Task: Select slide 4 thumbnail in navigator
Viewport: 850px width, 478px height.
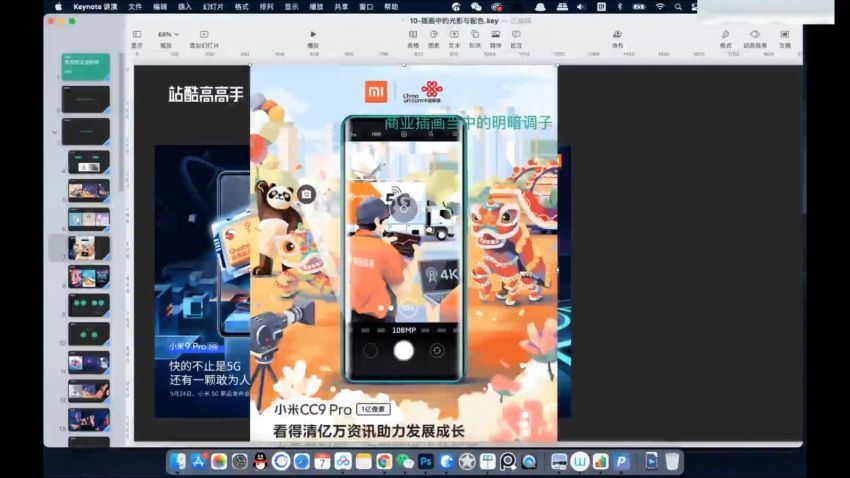Action: 89,162
